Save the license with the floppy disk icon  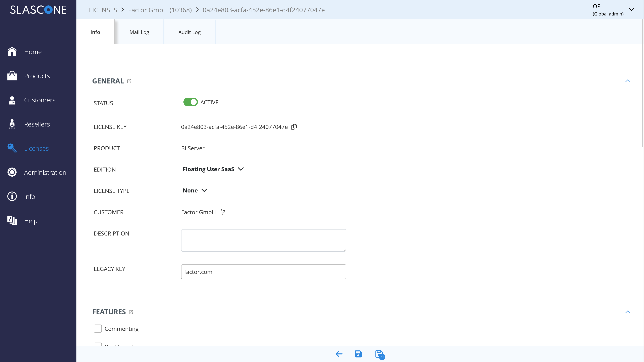(358, 354)
